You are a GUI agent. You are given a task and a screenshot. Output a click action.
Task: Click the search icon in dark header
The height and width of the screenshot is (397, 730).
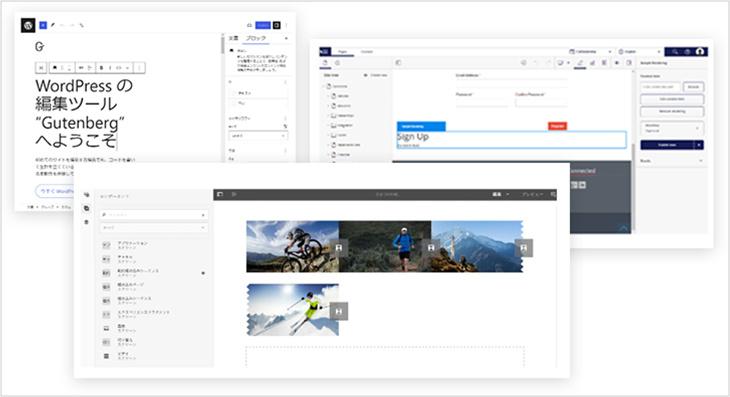click(675, 52)
